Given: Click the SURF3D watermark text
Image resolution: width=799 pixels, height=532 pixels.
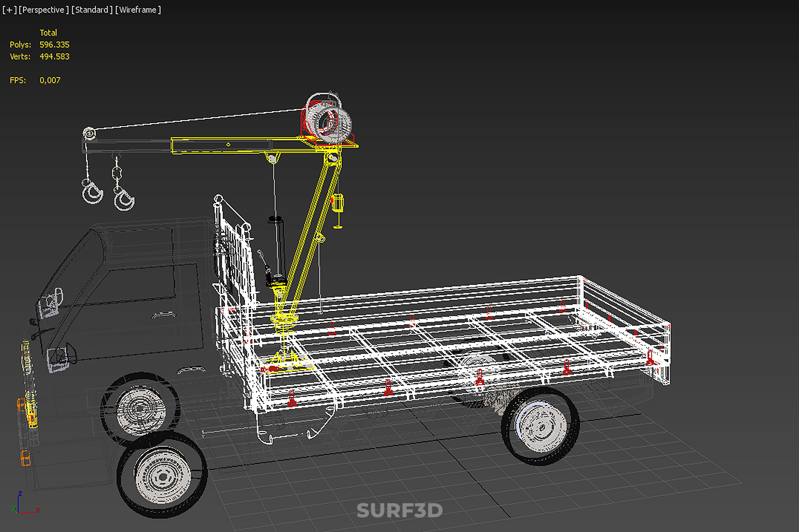Looking at the screenshot, I should click(x=399, y=510).
